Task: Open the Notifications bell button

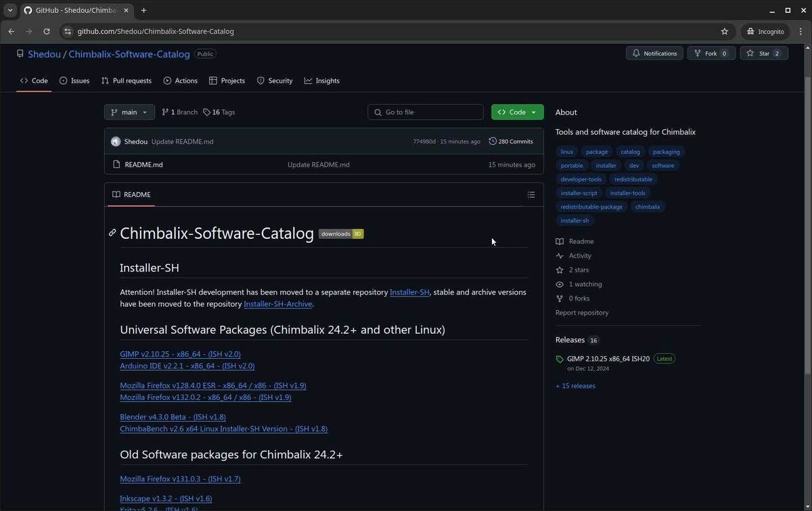Action: (654, 53)
